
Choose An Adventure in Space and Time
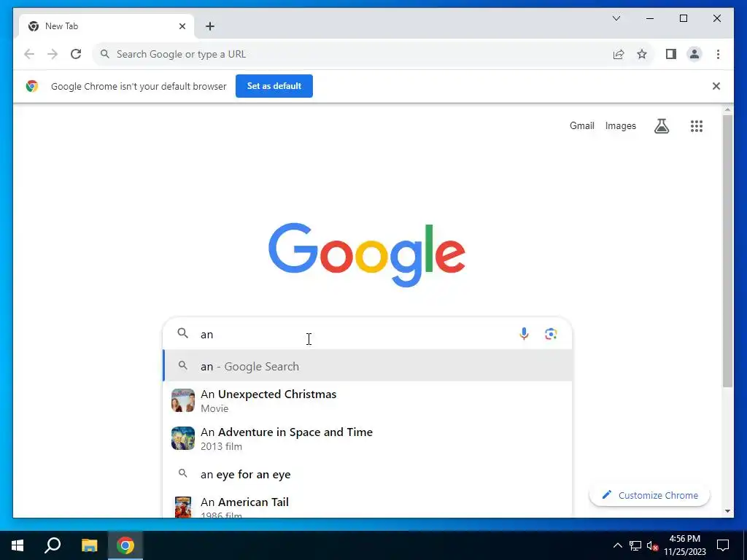pyautogui.click(x=368, y=438)
